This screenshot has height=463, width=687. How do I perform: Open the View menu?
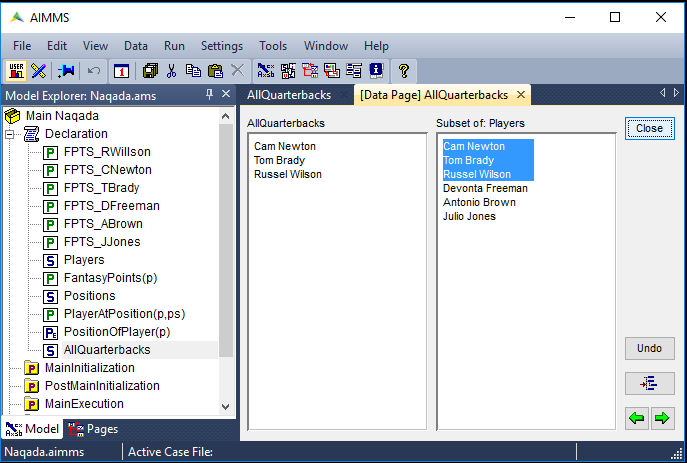point(96,46)
